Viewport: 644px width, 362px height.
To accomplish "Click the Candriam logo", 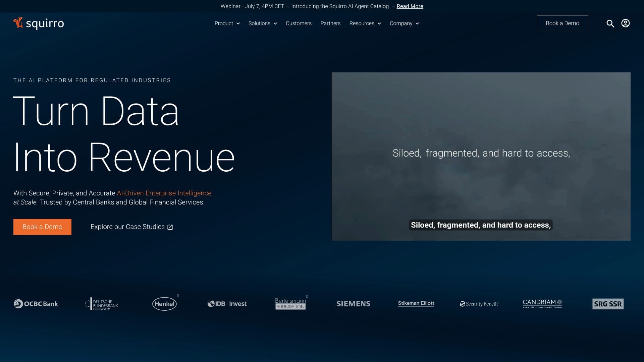I will tap(542, 304).
